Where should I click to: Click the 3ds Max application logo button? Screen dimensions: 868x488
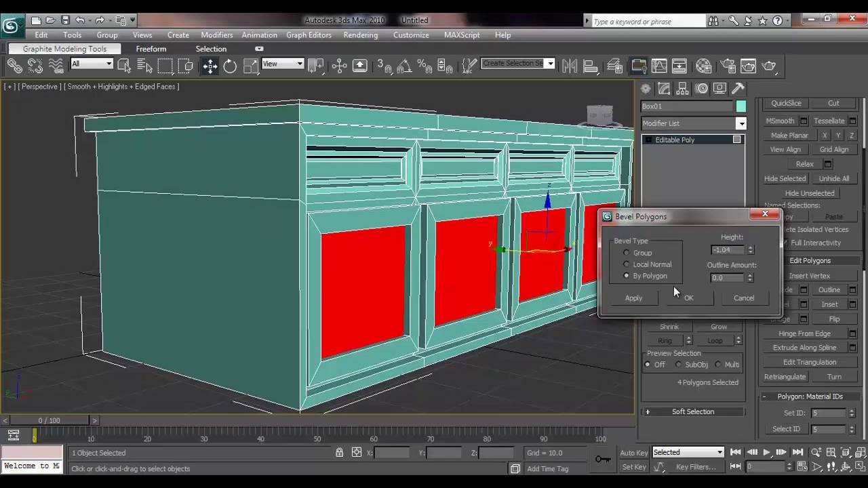(11, 26)
